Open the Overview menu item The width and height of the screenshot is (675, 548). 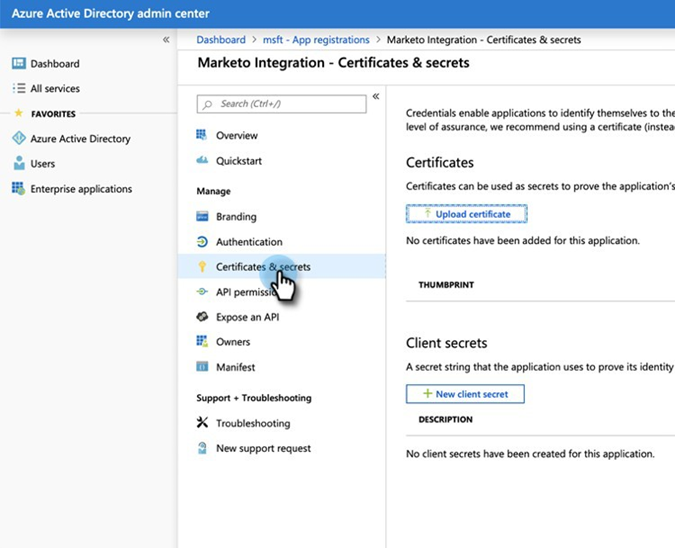[x=236, y=135]
